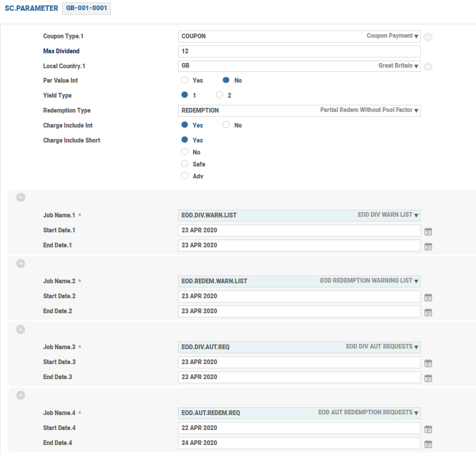Open calendar picker for End Date.3

click(x=428, y=378)
